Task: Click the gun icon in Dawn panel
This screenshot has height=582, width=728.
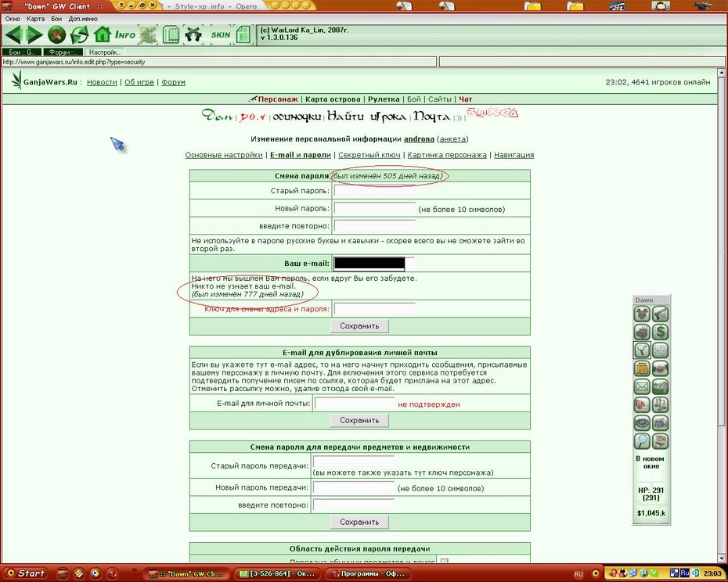Action: point(660,314)
